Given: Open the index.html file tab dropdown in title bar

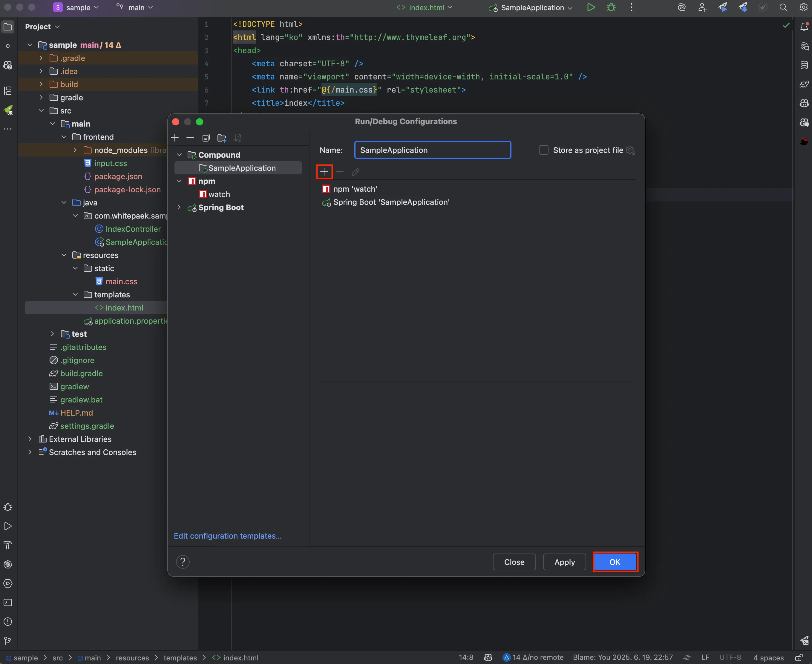Looking at the screenshot, I should click(424, 7).
